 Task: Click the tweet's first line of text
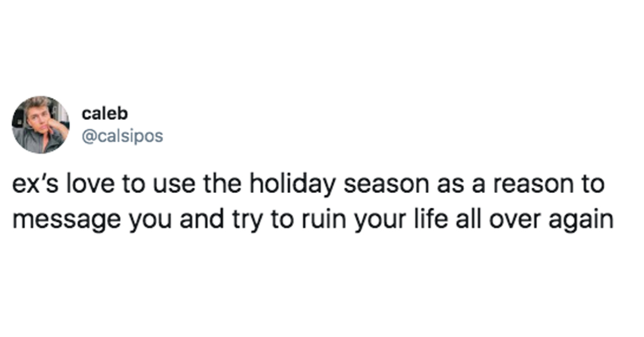308,185
